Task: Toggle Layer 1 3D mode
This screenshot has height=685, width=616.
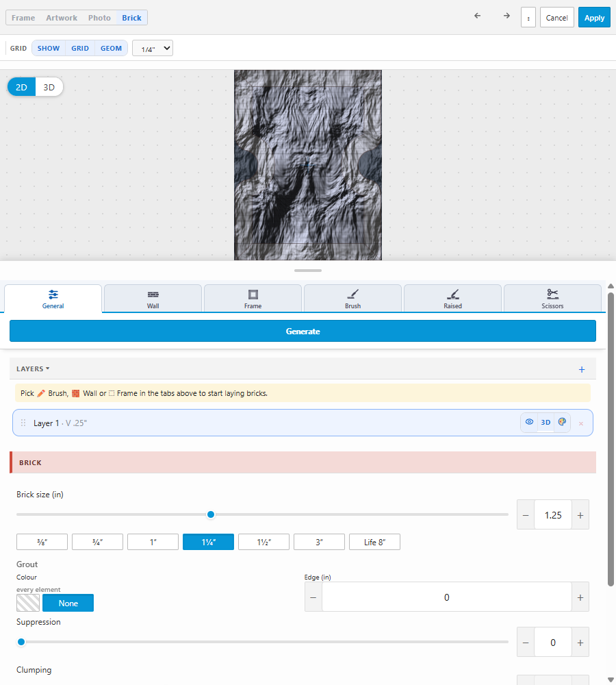Action: pyautogui.click(x=546, y=423)
